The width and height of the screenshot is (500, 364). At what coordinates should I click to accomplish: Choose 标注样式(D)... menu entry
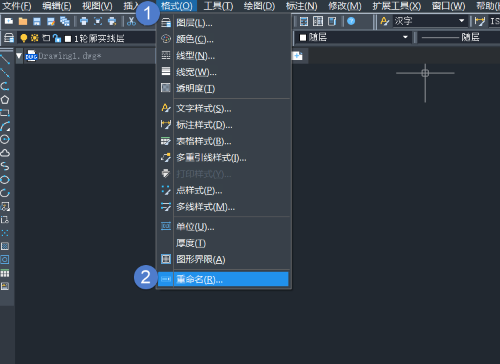click(x=223, y=125)
